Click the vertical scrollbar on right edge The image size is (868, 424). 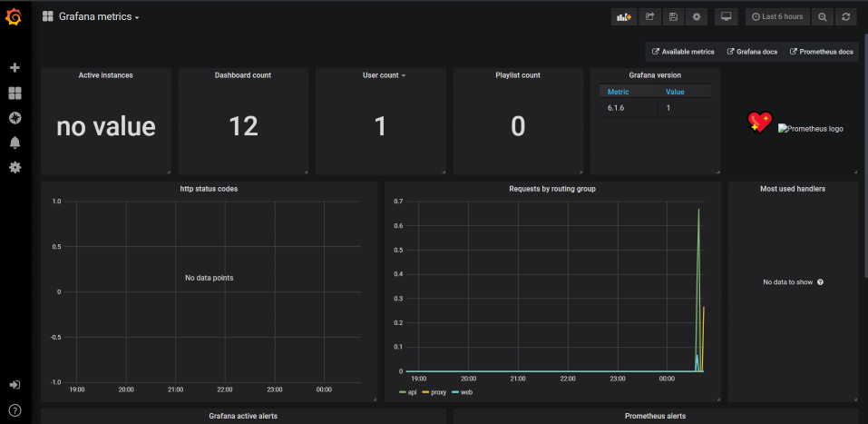[865, 155]
